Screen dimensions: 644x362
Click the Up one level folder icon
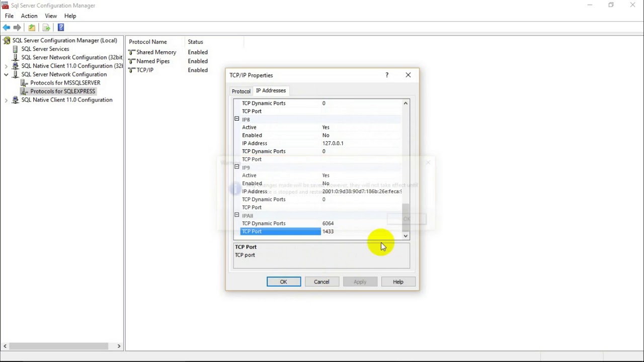[x=32, y=27]
